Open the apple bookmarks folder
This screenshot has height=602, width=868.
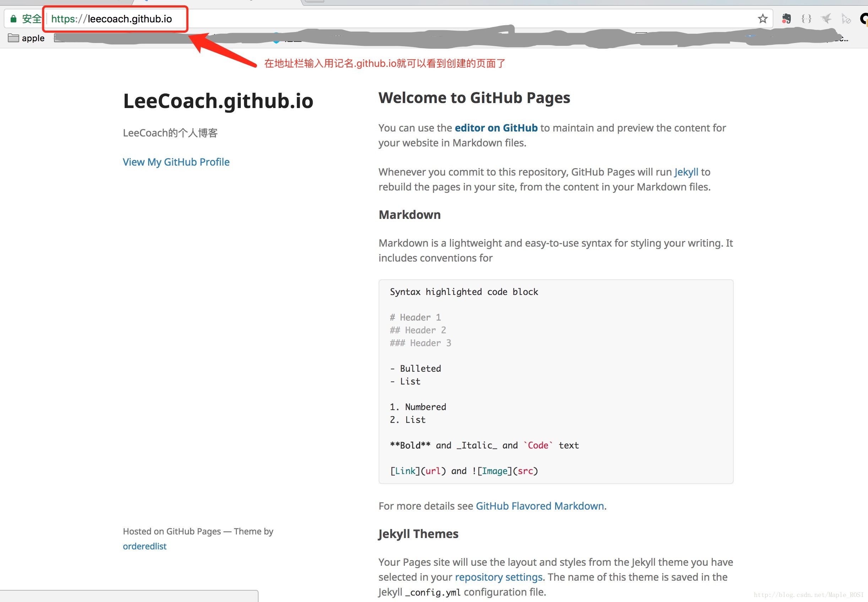coord(26,38)
